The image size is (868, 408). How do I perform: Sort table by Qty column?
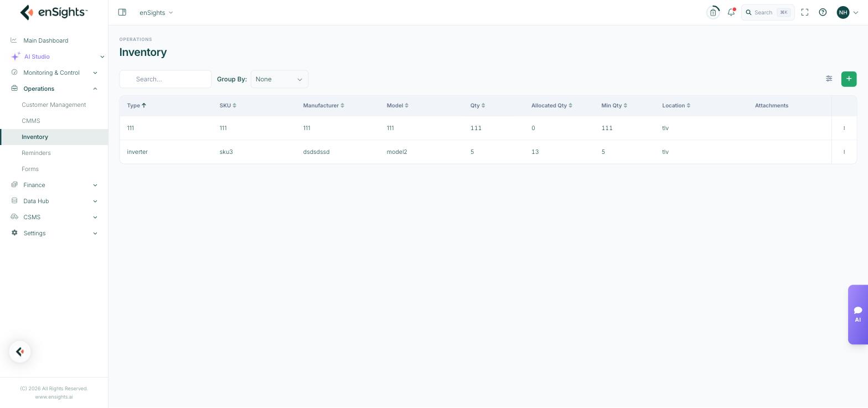tap(478, 105)
